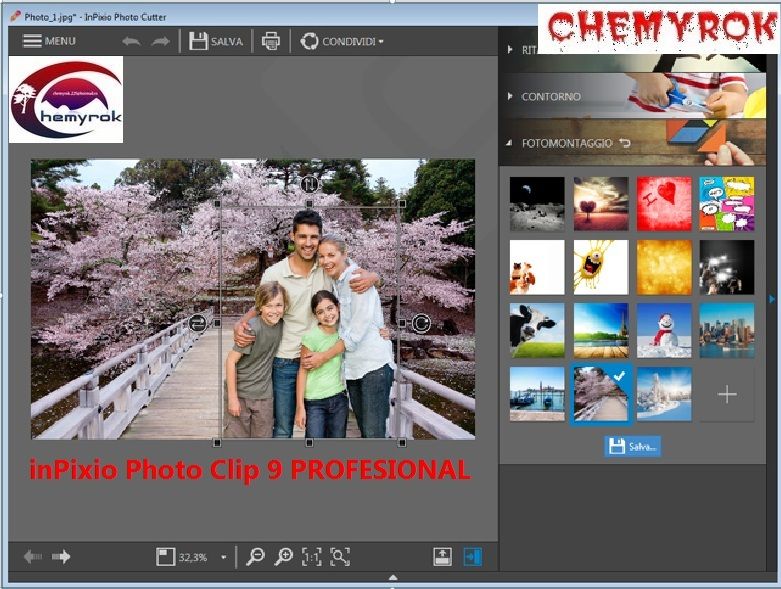Select the Eiffel tower terrace background
This screenshot has width=781, height=589.
[x=601, y=331]
